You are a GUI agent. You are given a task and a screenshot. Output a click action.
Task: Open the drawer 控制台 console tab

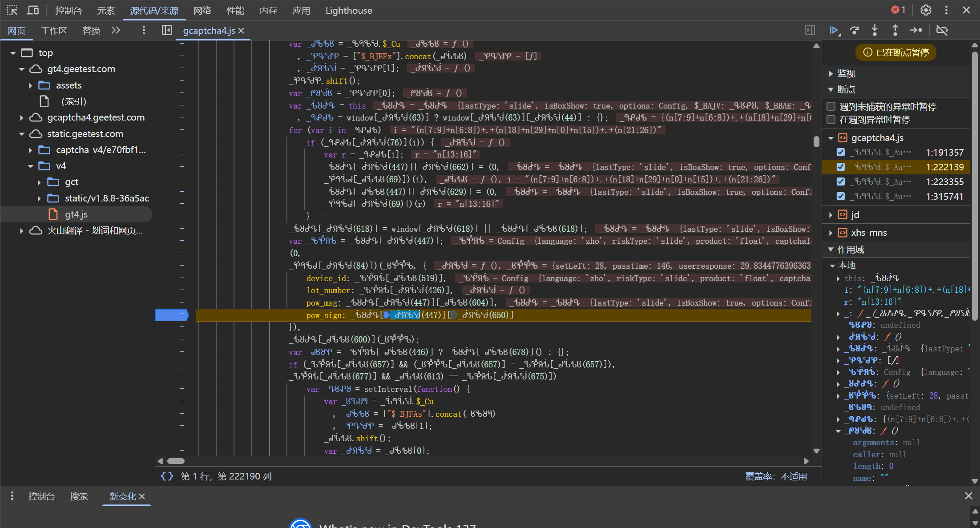click(41, 496)
